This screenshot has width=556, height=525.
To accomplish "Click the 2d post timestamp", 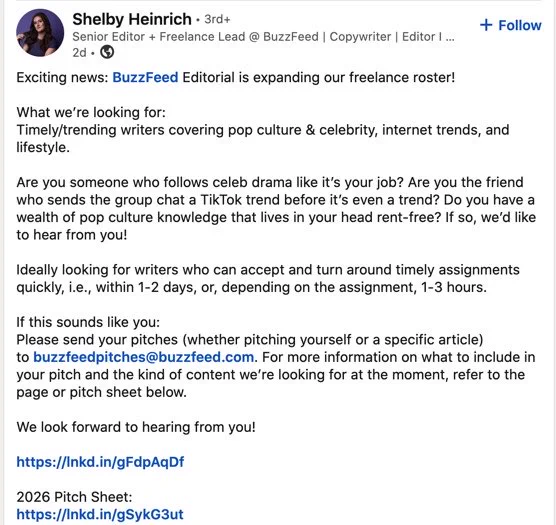I will click(x=79, y=52).
